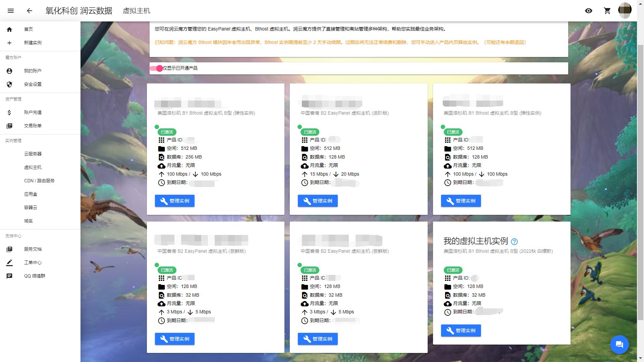Click the plus icon beside 新建实例
644x362 pixels.
9,43
